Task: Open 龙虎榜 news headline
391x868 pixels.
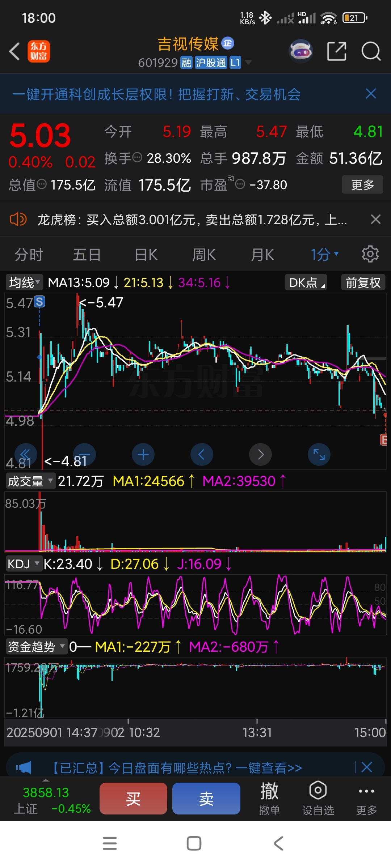Action: (192, 220)
